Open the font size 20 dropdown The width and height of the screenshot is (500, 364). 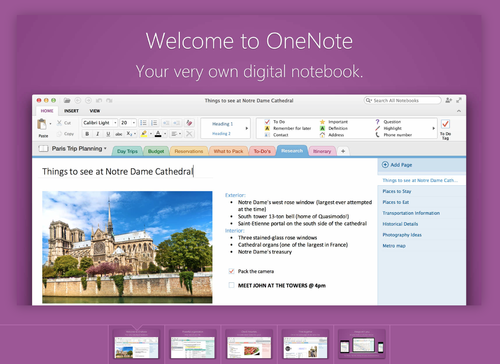[x=134, y=123]
